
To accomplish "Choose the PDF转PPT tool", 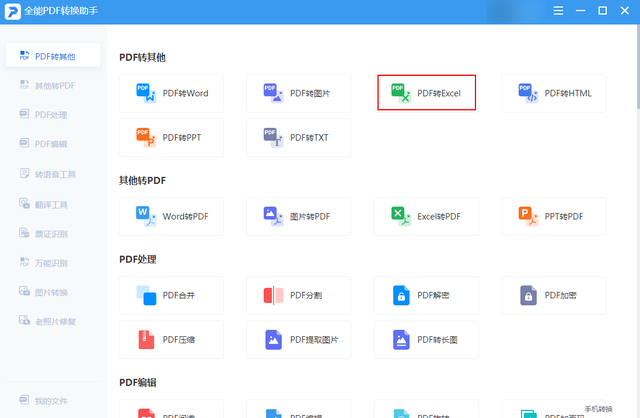I will (171, 138).
